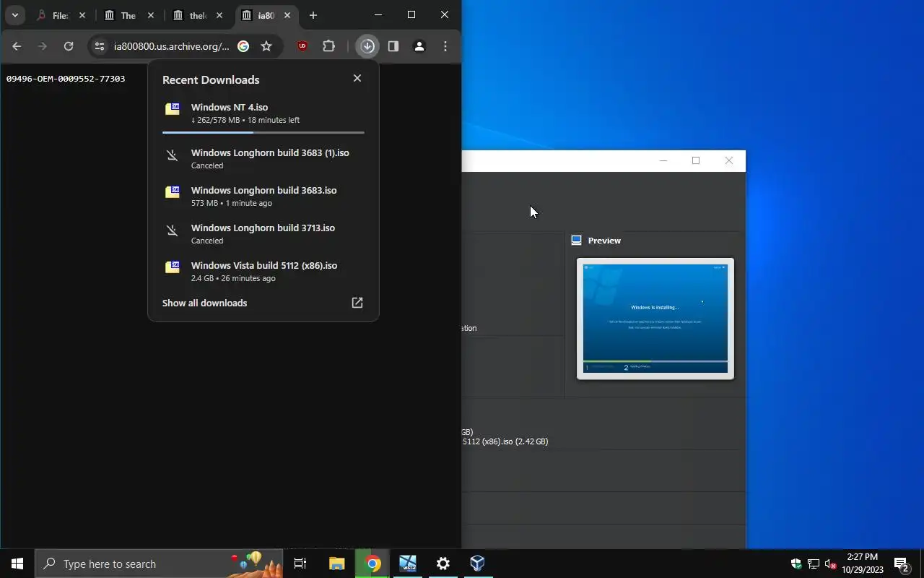The image size is (924, 578).
Task: Open Chrome's three-dot menu
Action: (445, 46)
